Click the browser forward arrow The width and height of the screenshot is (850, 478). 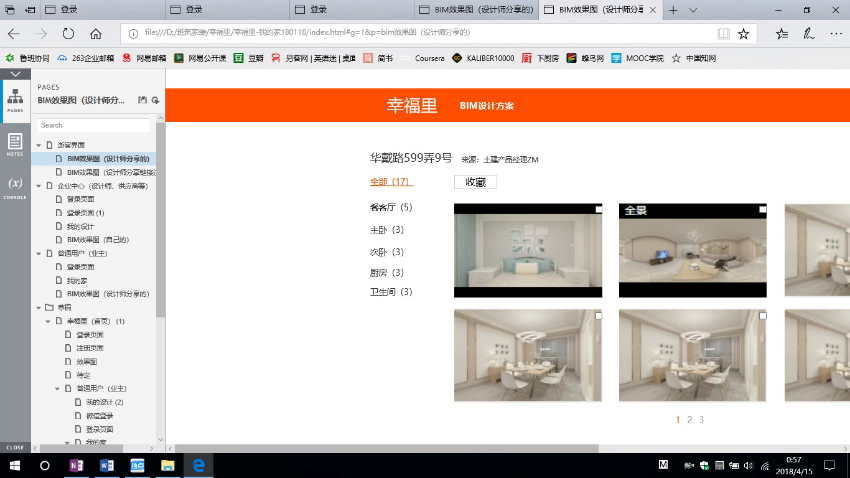41,34
